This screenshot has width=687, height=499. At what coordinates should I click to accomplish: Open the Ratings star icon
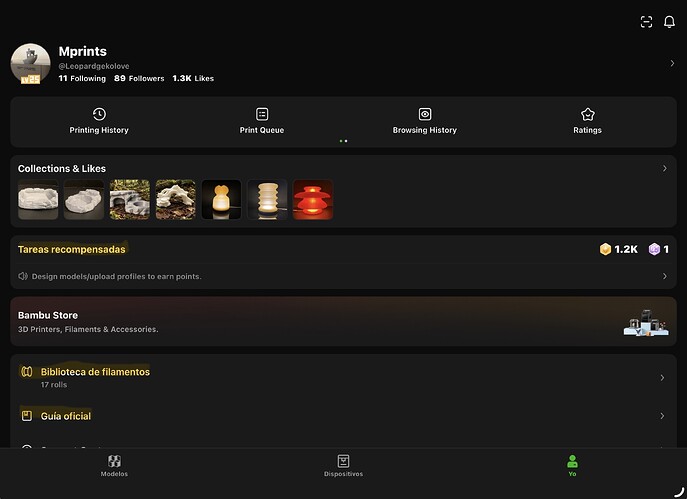pos(588,114)
